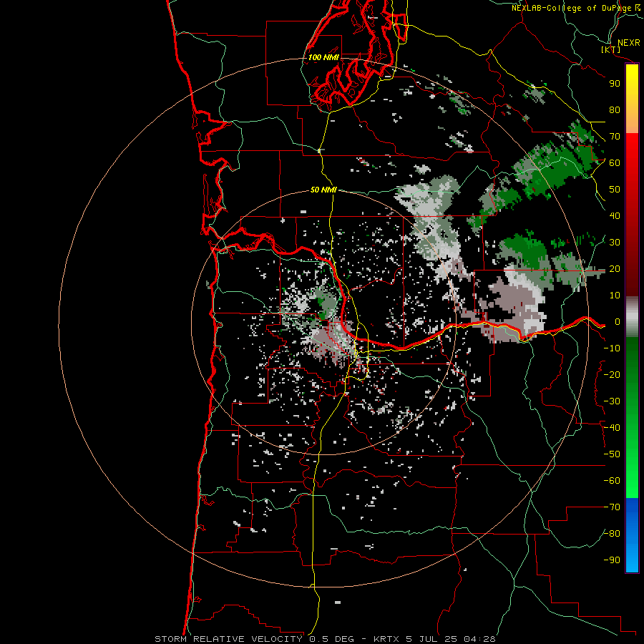This screenshot has width=644, height=644.
Task: Click the "5 JUL 25" date text
Action: point(432,639)
